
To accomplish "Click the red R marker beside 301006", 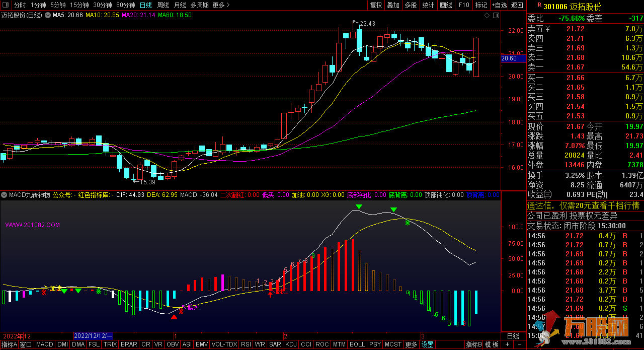I will [x=539, y=5].
